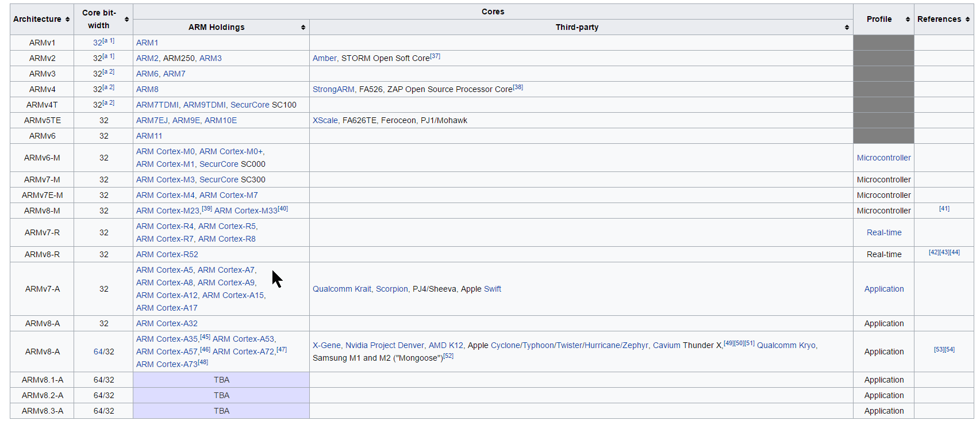Image resolution: width=980 pixels, height=424 pixels.
Task: Open Application profile link in ARMv7-A row
Action: click(883, 289)
